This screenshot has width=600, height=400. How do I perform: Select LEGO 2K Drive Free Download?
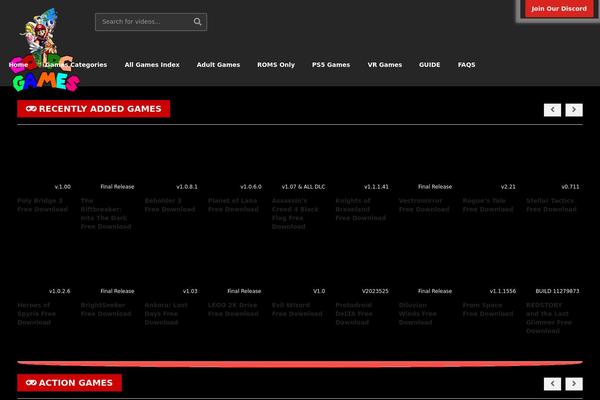coord(234,308)
